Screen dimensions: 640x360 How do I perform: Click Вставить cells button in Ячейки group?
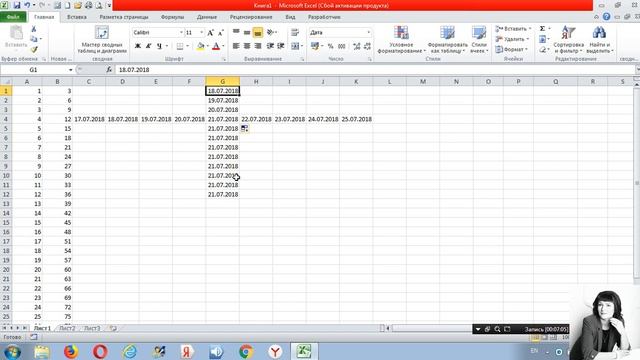[513, 29]
